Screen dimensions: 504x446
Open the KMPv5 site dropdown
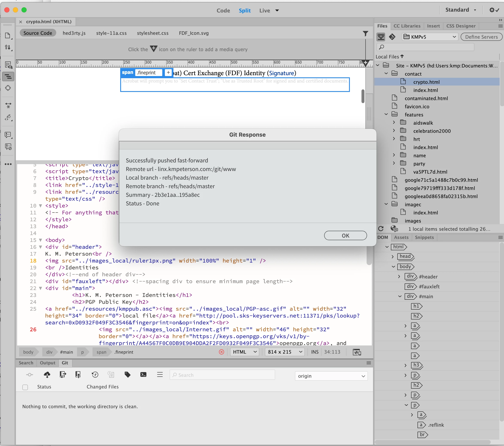tap(430, 37)
